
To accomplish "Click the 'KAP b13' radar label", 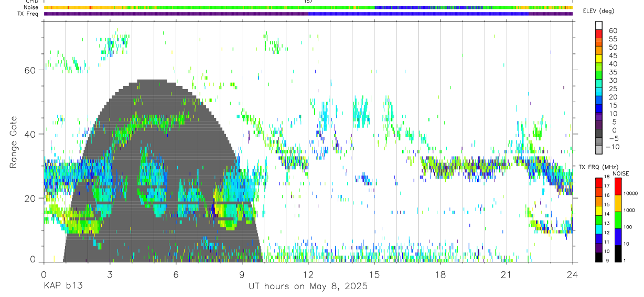I will (x=62, y=287).
